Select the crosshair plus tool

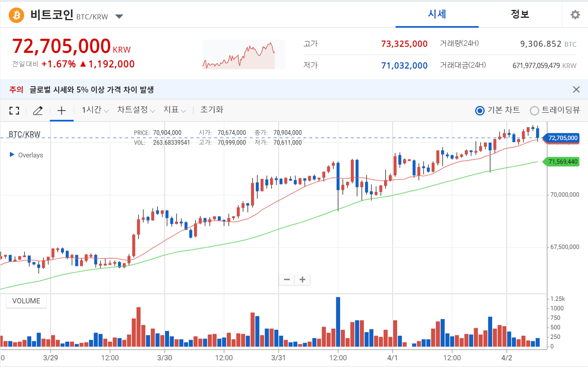pos(61,111)
